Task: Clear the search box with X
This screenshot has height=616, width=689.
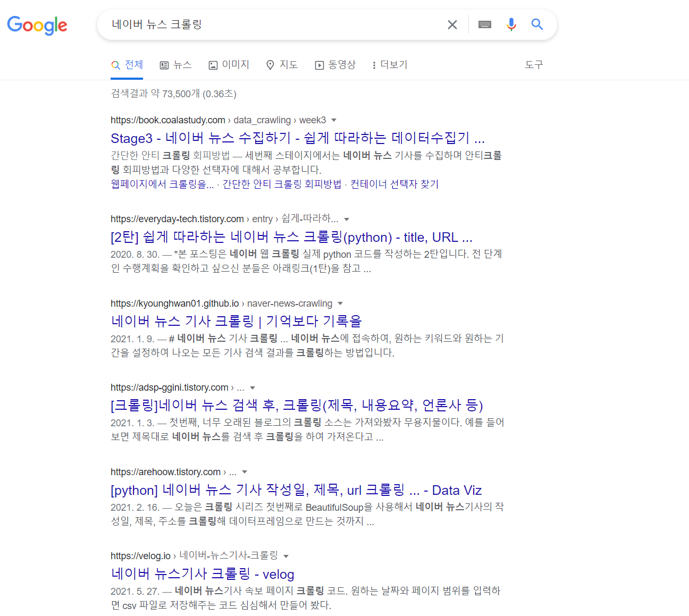Action: tap(452, 24)
